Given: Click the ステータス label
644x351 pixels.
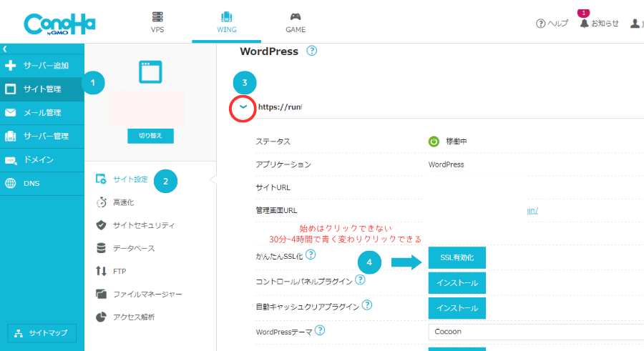Looking at the screenshot, I should pos(273,142).
